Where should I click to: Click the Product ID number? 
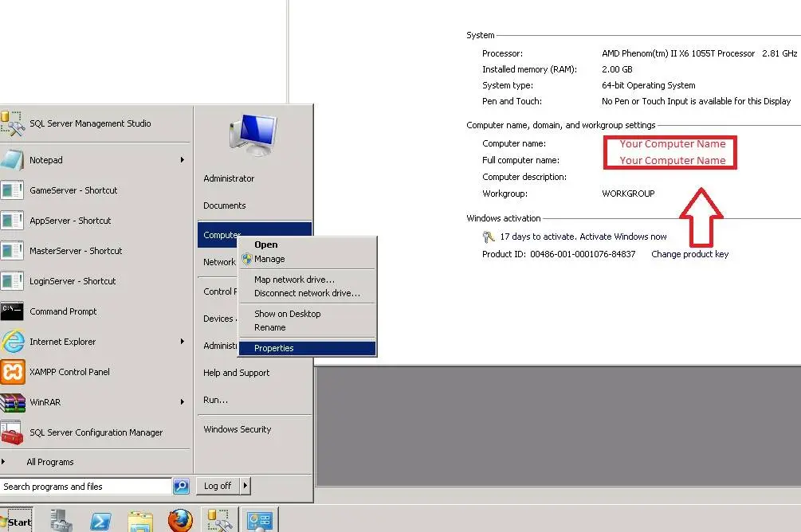tap(583, 254)
